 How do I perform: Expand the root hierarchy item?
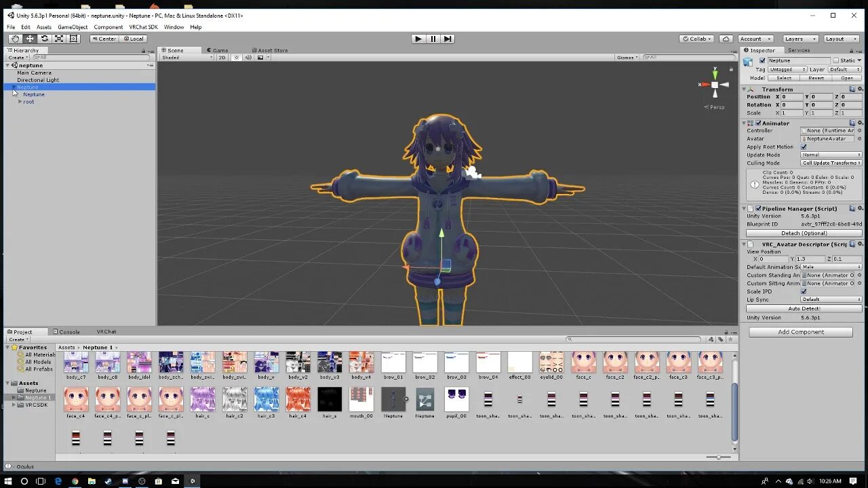coord(20,102)
